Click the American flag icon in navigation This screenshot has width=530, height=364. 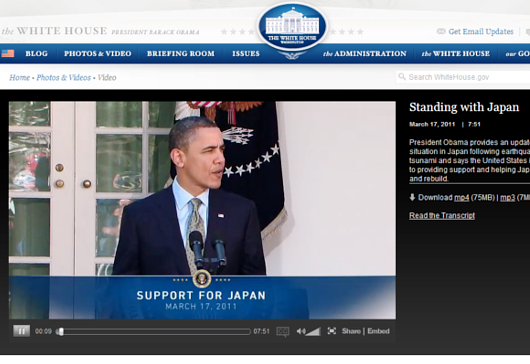point(8,53)
